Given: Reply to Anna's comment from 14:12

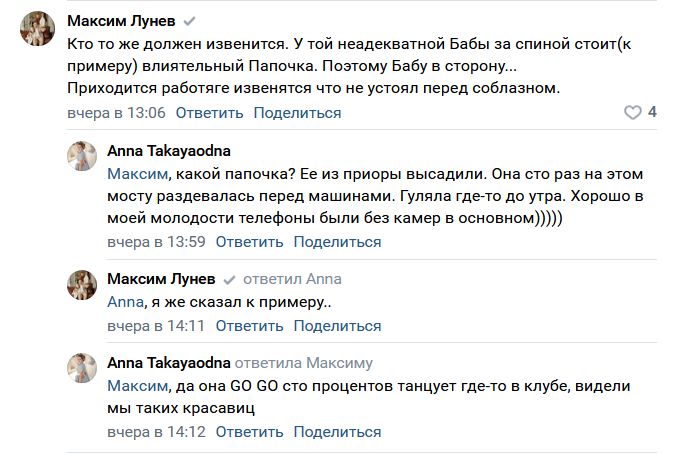Looking at the screenshot, I should [x=249, y=432].
